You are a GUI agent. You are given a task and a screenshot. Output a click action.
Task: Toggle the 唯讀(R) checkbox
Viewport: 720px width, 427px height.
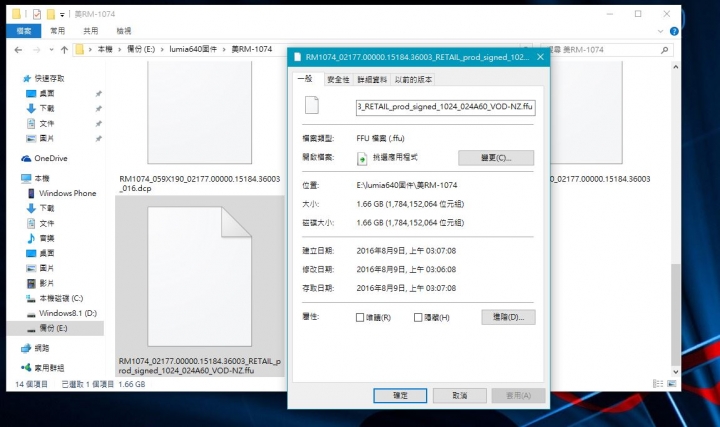coord(360,317)
